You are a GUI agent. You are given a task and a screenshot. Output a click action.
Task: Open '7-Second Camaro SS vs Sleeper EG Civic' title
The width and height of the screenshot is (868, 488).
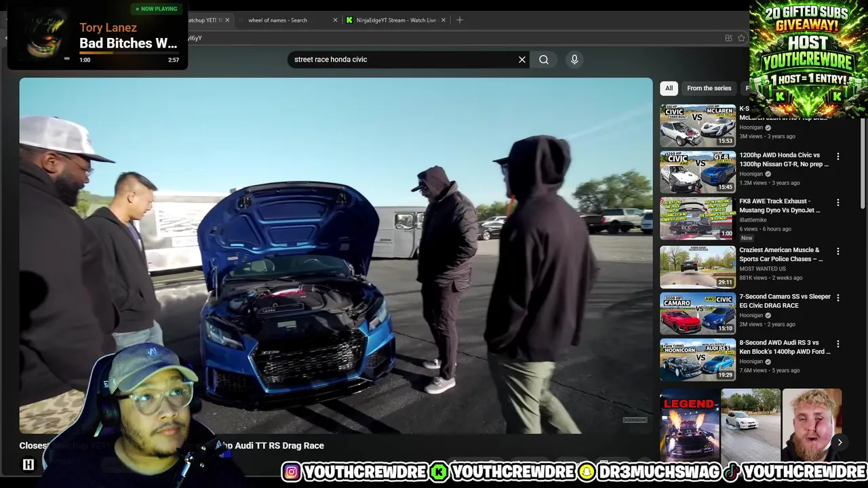[785, 301]
